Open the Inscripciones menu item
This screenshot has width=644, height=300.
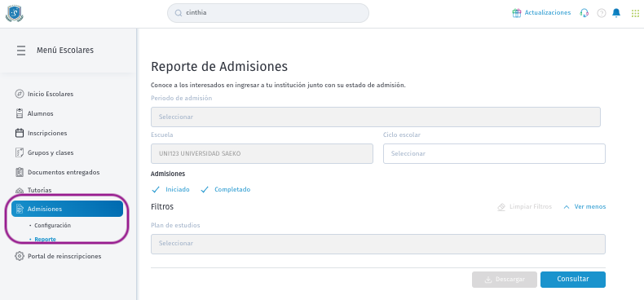[47, 133]
